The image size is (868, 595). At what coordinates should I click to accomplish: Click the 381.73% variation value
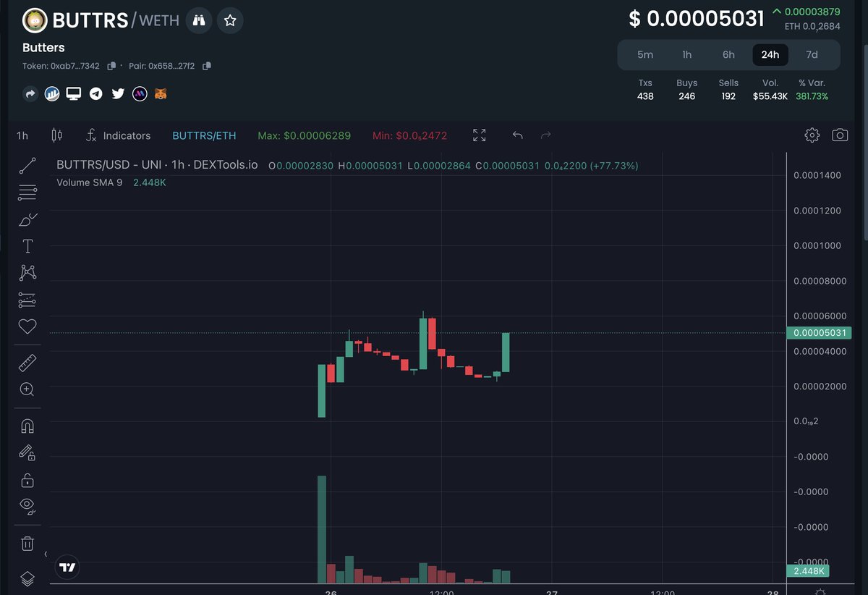coord(812,96)
